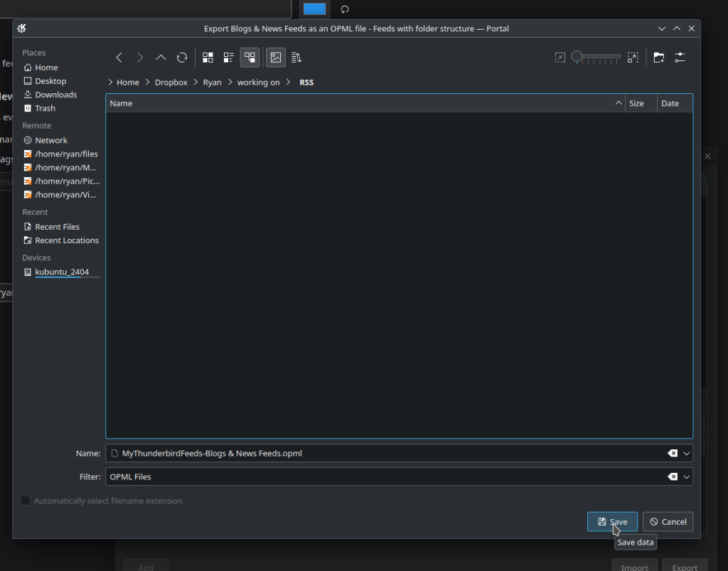Navigate up to the parent folder

pos(161,58)
